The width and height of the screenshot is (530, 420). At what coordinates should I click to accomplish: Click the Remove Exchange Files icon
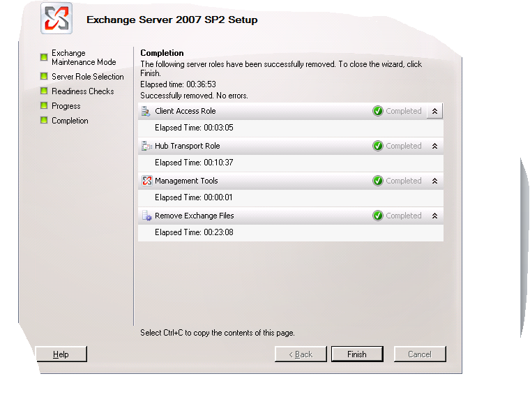(146, 216)
